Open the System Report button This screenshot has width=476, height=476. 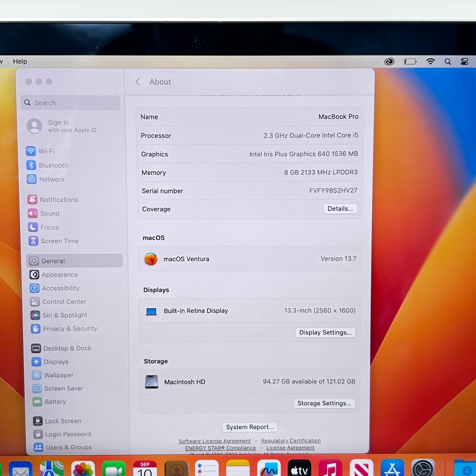pos(250,427)
